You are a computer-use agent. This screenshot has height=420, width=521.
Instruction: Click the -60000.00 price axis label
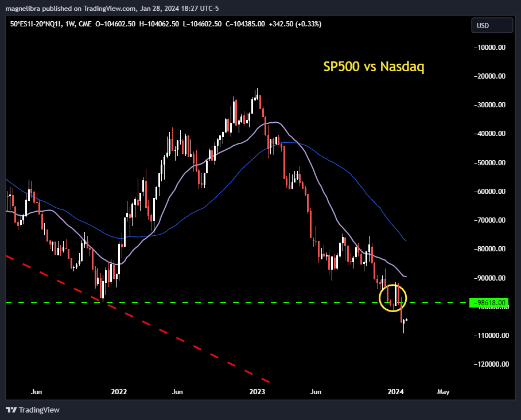(x=489, y=192)
